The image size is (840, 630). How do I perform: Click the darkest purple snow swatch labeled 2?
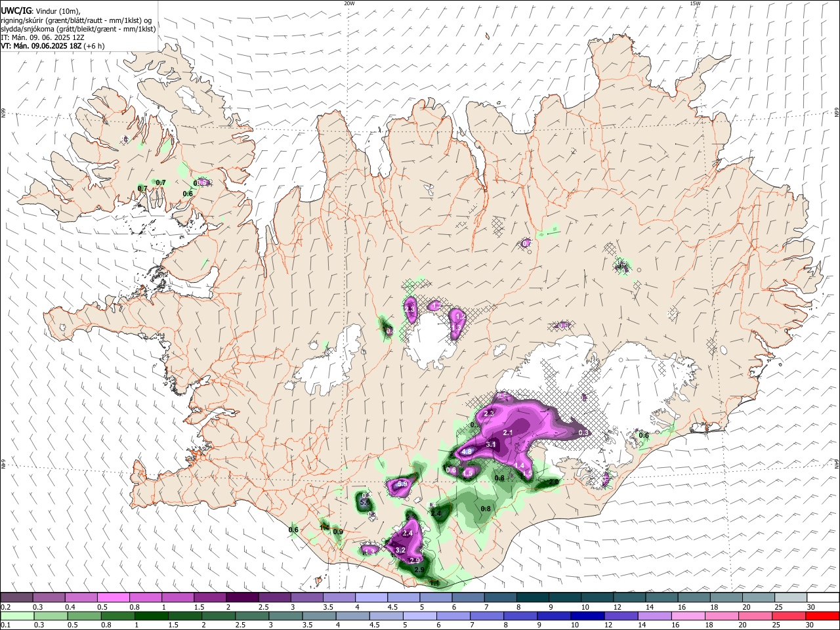click(242, 597)
